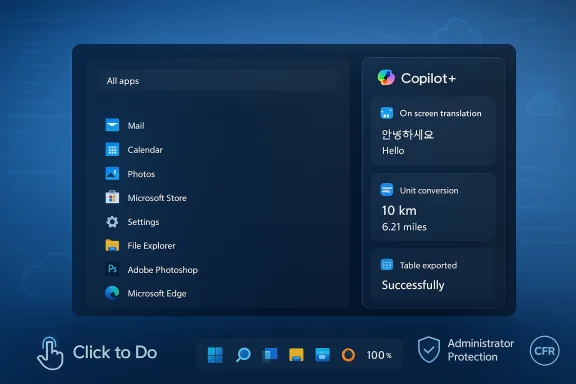The width and height of the screenshot is (576, 384).
Task: Select the Calendar label in app list
Action: tap(145, 150)
